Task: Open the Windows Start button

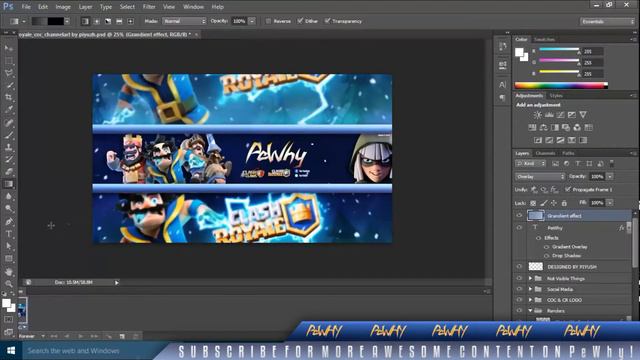Action: point(11,351)
